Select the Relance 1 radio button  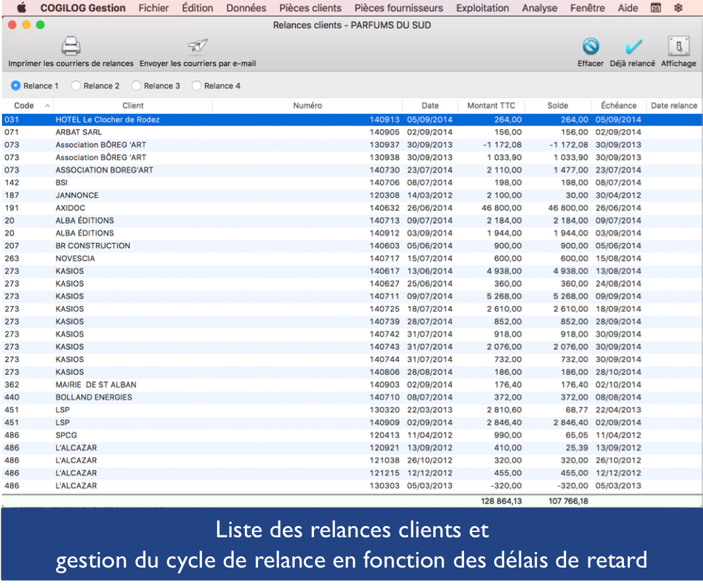pos(16,86)
